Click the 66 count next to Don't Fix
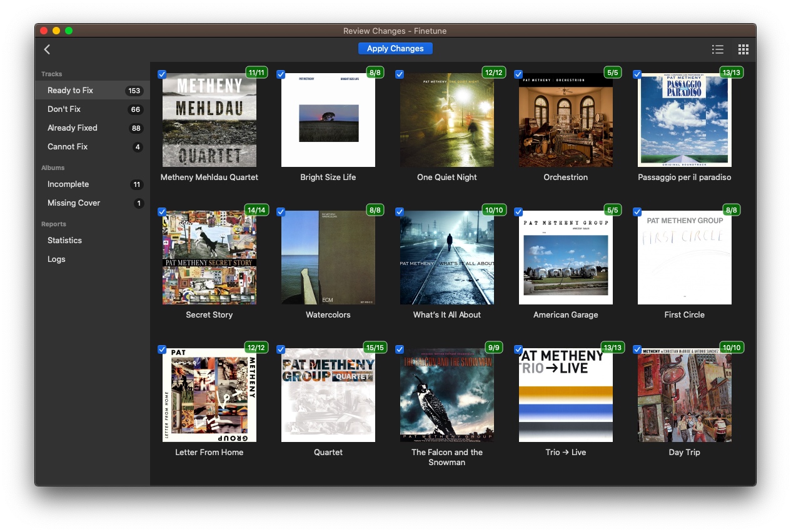 coord(135,109)
